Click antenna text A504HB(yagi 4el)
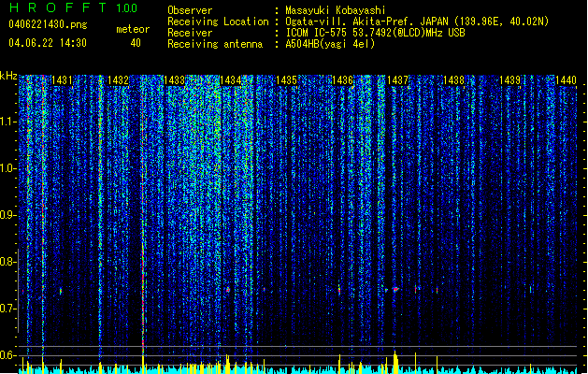 [x=330, y=44]
